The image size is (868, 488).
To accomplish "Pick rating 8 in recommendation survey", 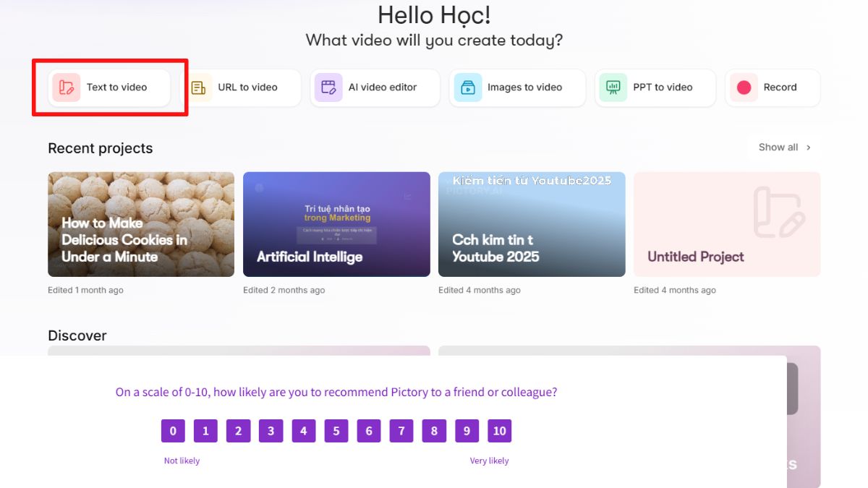I will click(434, 431).
